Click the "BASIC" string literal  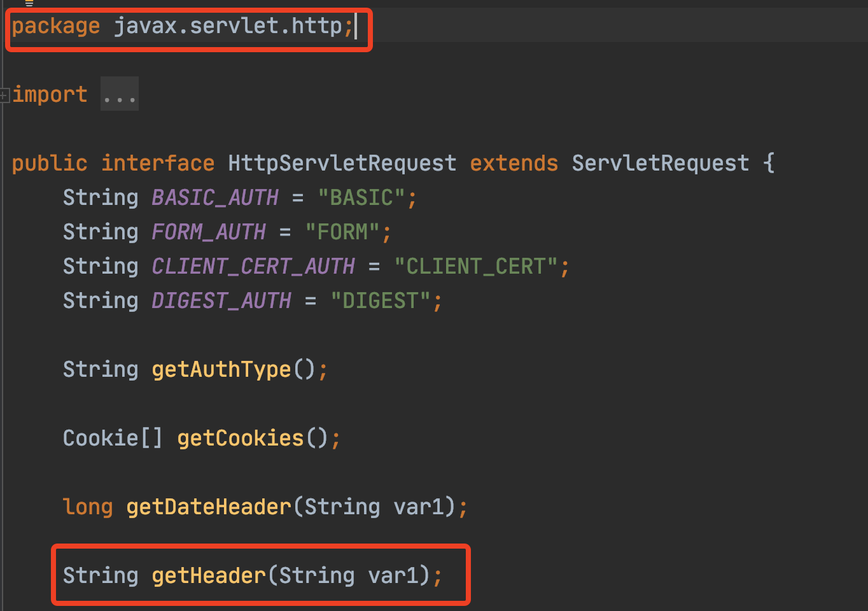coord(361,198)
